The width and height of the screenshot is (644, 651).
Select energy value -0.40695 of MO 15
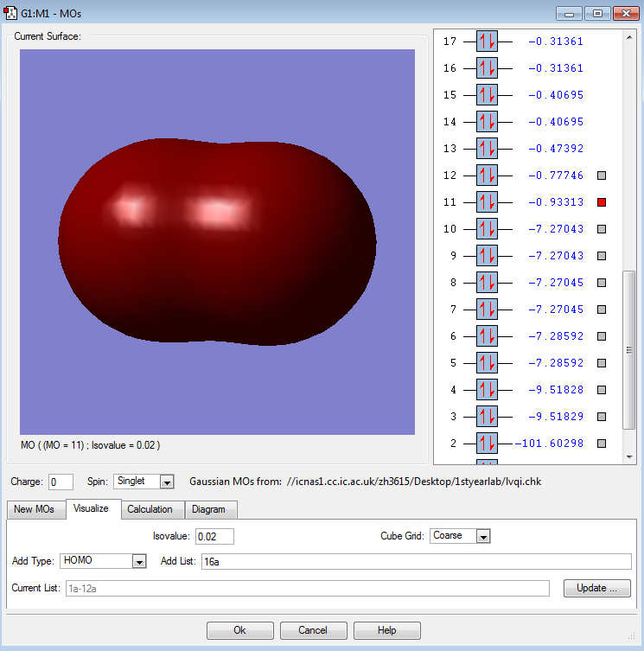556,95
